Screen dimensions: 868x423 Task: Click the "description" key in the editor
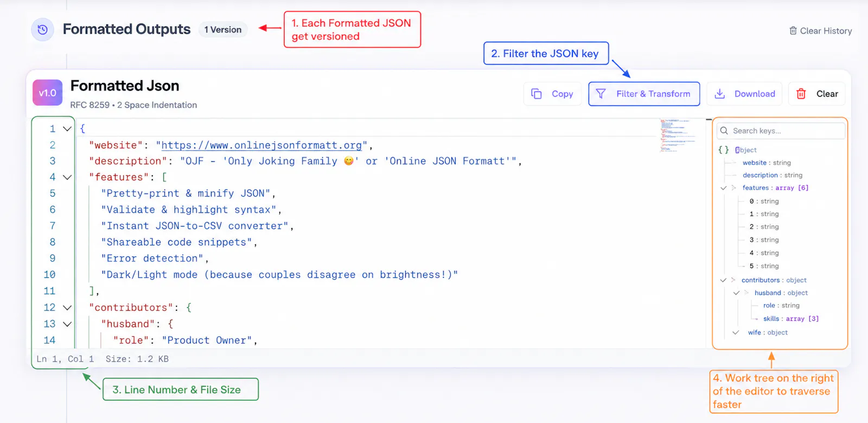[128, 161]
